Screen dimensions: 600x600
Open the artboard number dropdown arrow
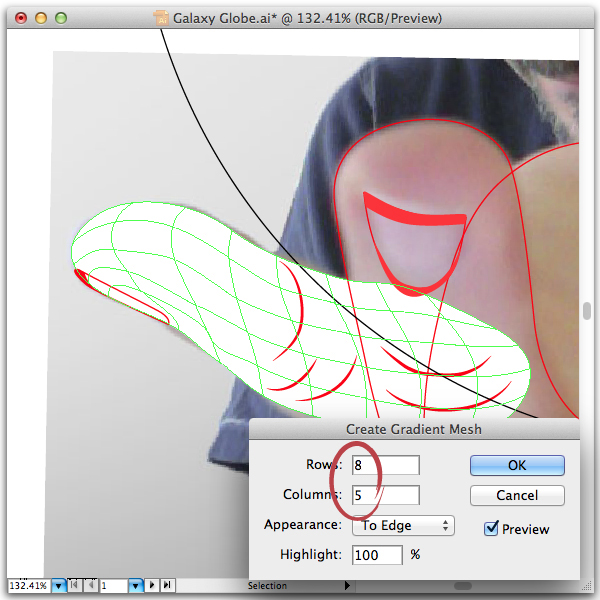click(136, 585)
